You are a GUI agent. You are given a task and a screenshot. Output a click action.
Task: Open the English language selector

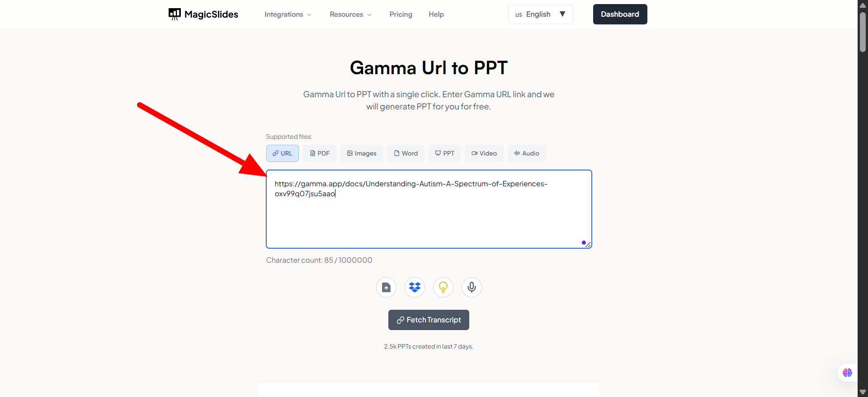pyautogui.click(x=540, y=14)
